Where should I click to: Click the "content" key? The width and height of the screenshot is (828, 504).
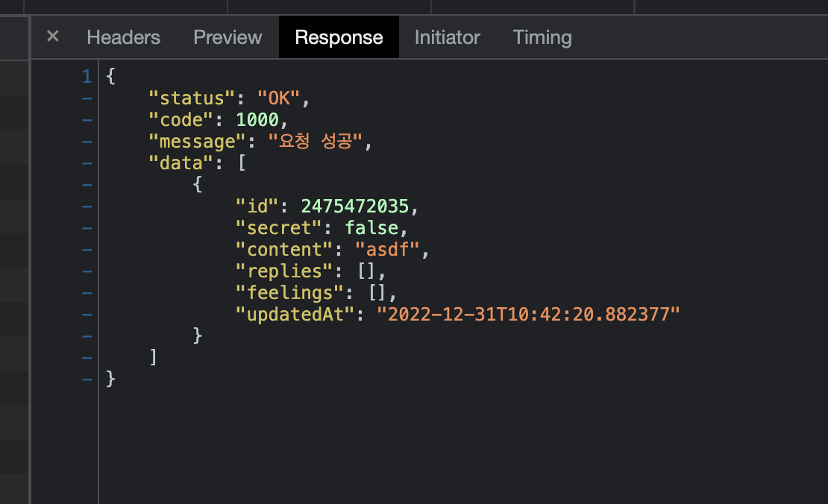pos(284,250)
